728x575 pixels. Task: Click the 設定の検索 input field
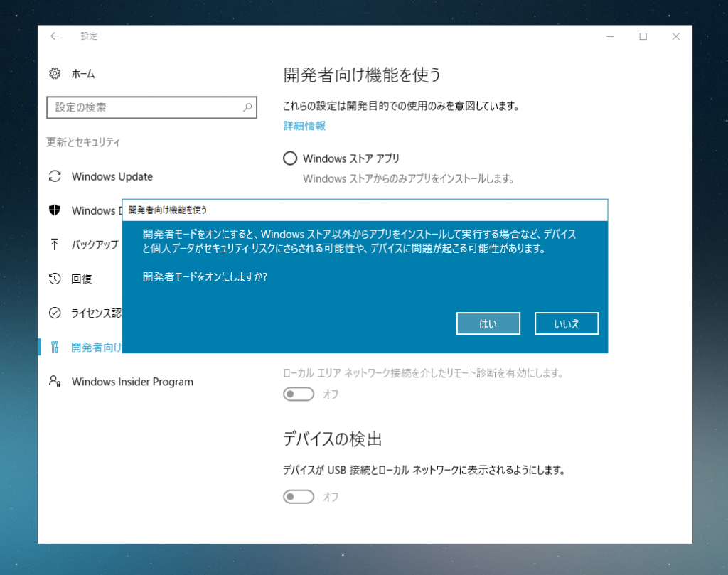pyautogui.click(x=142, y=107)
